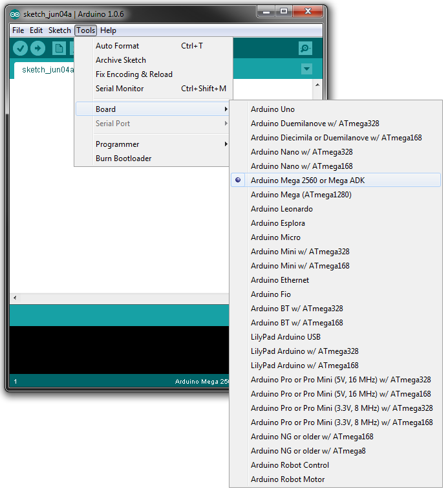The height and width of the screenshot is (493, 448).
Task: Select LilyPad Arduino w/ ATmega328
Action: point(336,351)
